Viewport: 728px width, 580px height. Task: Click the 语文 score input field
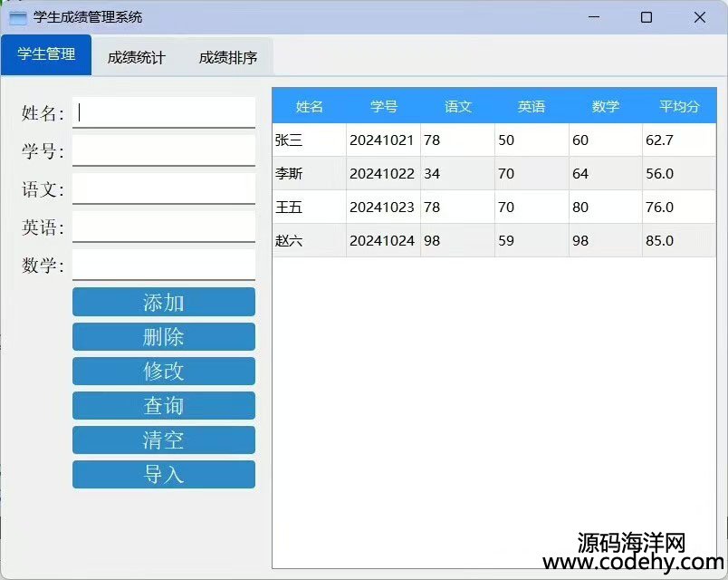pos(164,188)
